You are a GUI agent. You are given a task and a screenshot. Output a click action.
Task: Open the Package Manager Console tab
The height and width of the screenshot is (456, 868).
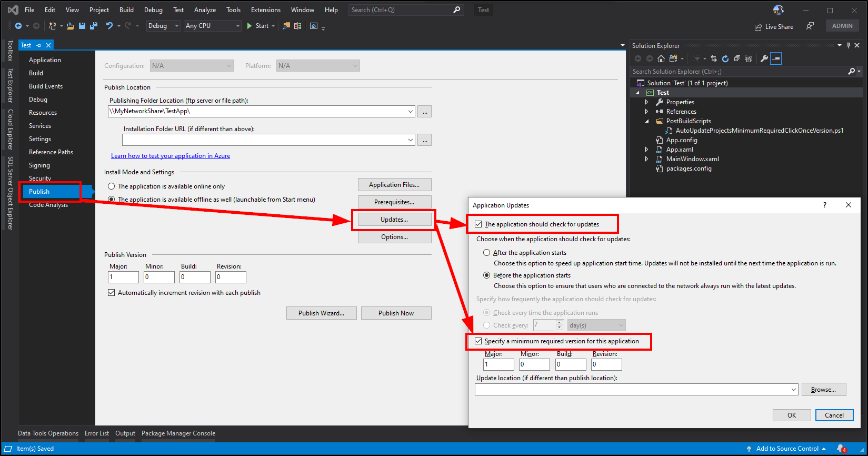pos(178,433)
